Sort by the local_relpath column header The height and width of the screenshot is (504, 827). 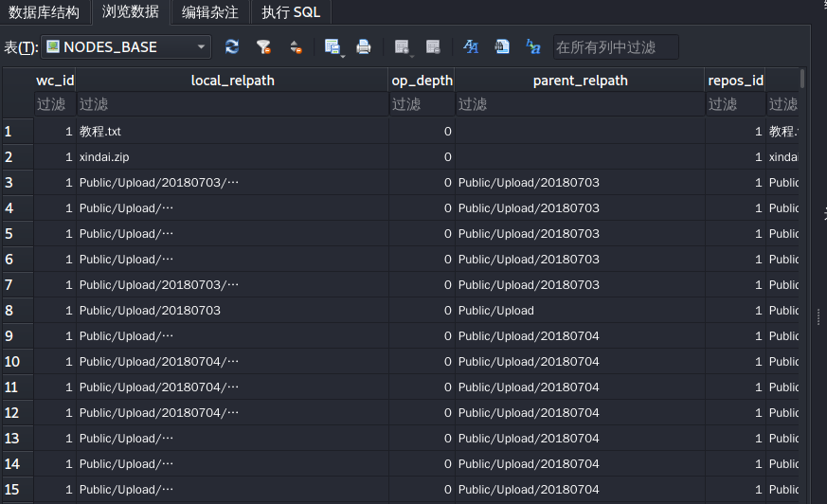click(233, 81)
